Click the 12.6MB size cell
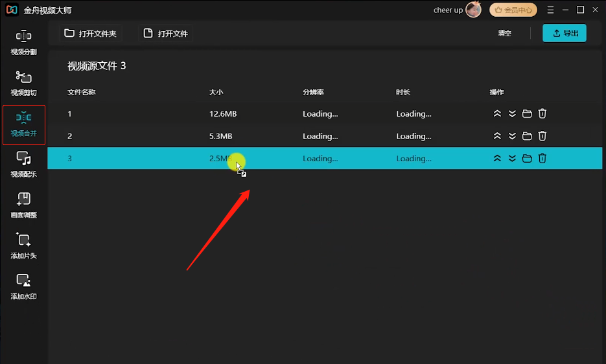The image size is (606, 364). [223, 114]
